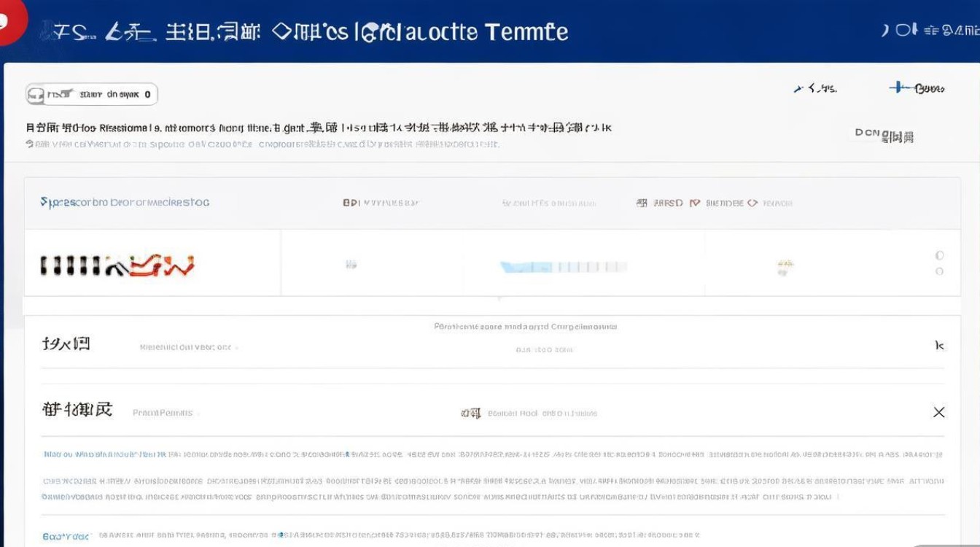Click the crescent moon icon in the top-right header
This screenshot has height=547, width=980.
pyautogui.click(x=884, y=30)
